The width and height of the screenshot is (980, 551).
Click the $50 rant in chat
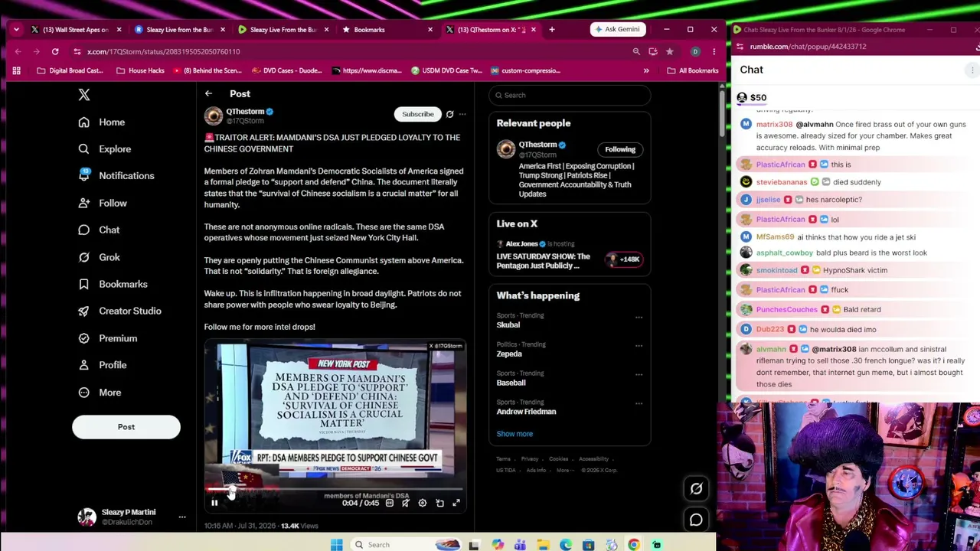(x=752, y=98)
